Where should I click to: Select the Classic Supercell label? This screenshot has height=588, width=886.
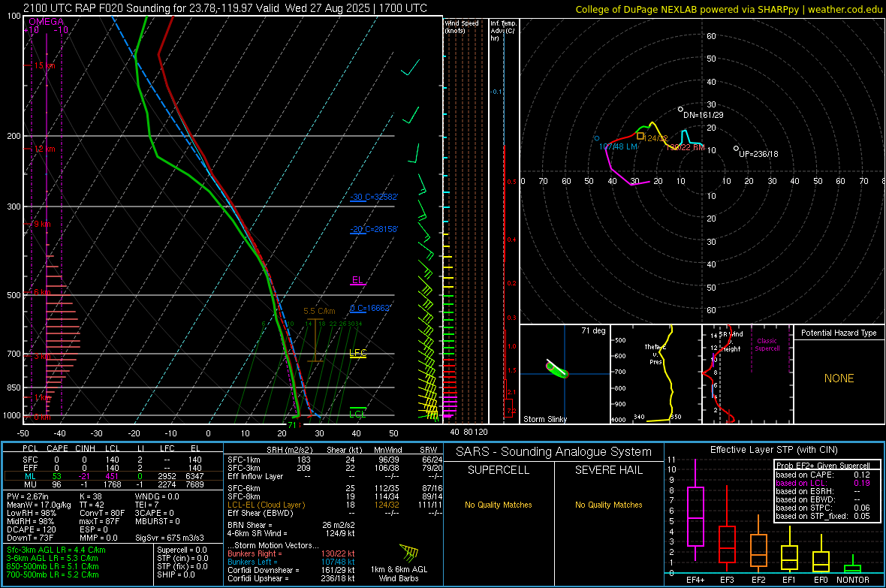click(767, 345)
